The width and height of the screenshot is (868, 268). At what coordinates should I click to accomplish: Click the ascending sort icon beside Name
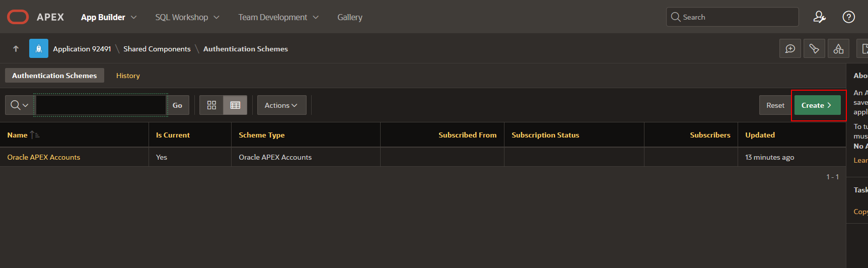coord(35,135)
